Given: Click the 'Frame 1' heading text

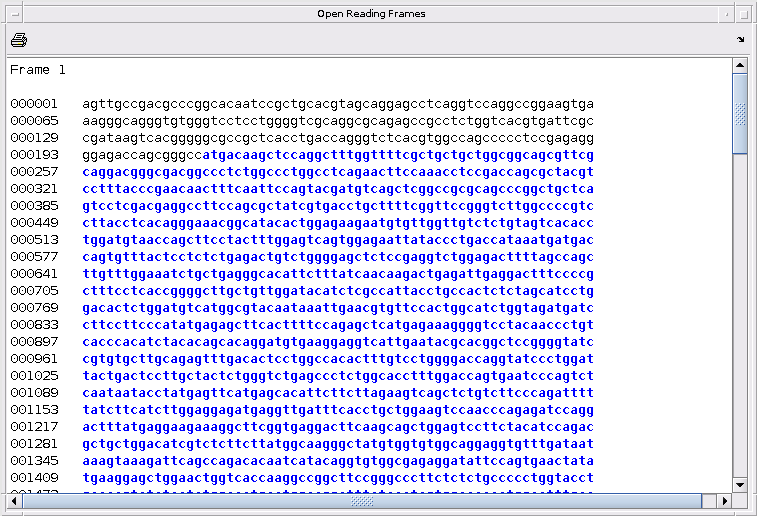Looking at the screenshot, I should pos(38,70).
